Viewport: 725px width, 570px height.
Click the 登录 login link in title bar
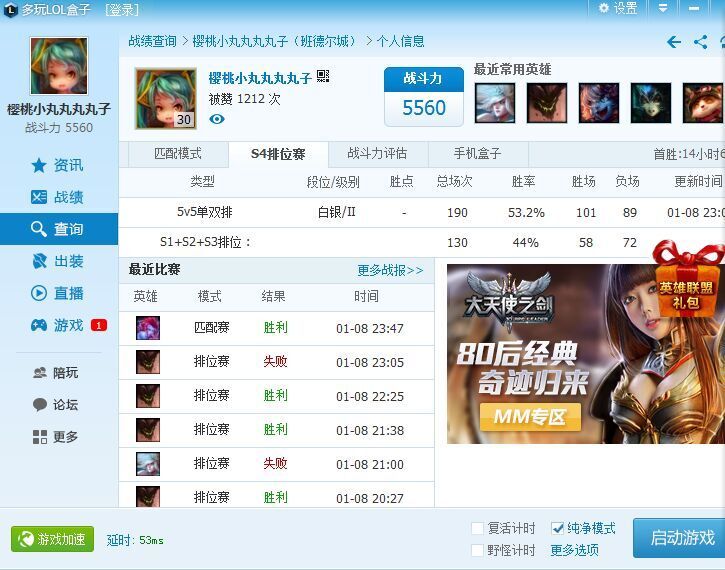(122, 9)
